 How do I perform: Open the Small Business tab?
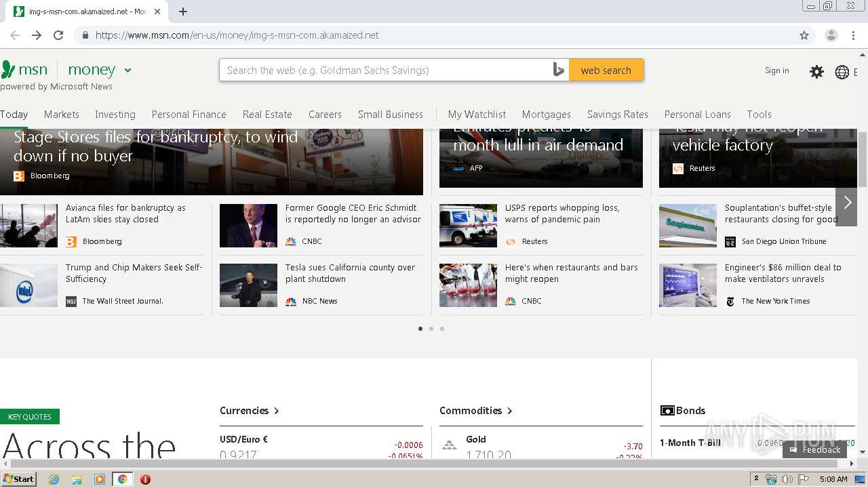(x=391, y=115)
